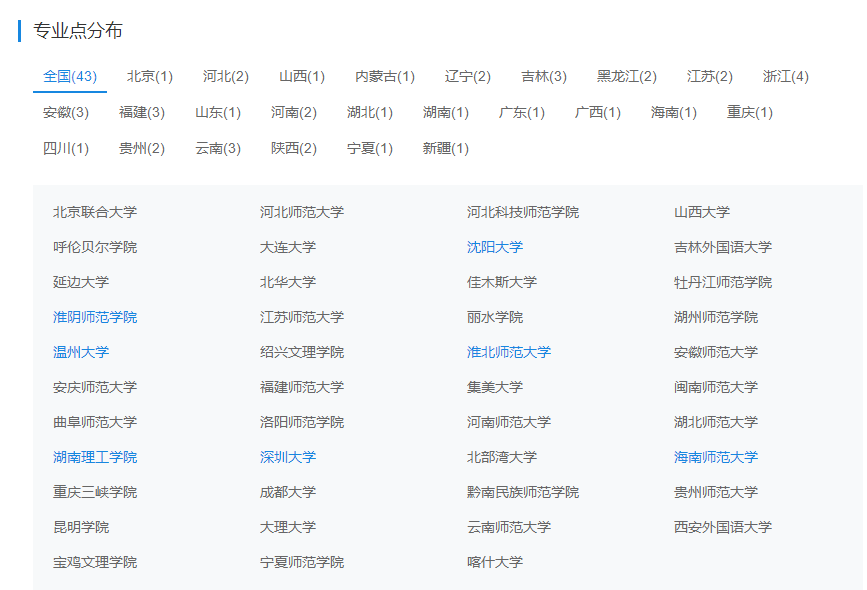This screenshot has height=590, width=867.
Task: Open the 沈阳大学 link
Action: [x=495, y=247]
